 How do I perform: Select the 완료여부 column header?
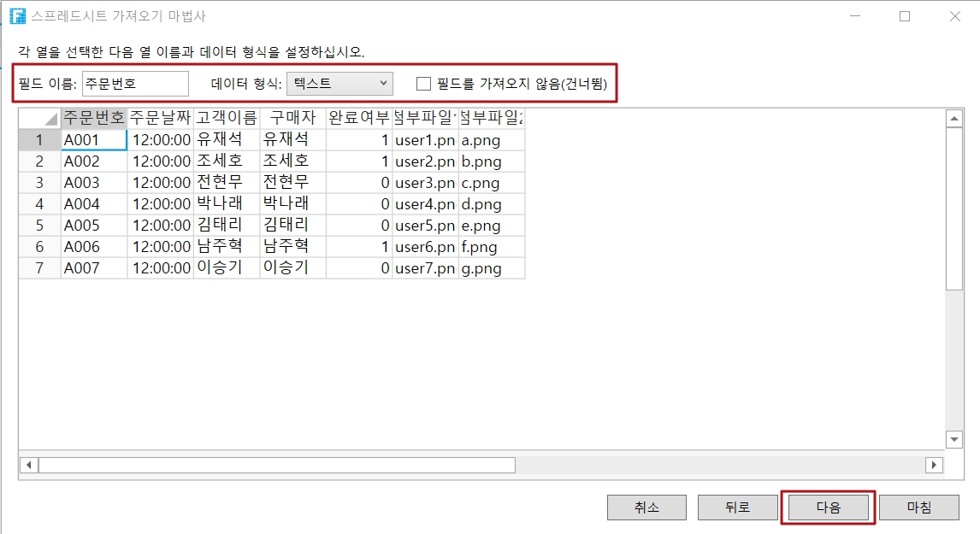pyautogui.click(x=359, y=118)
